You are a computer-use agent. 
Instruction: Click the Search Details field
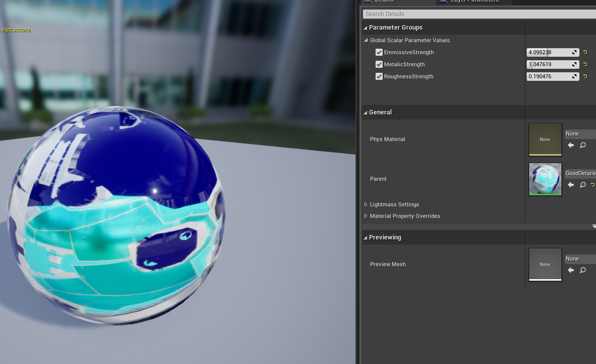480,14
